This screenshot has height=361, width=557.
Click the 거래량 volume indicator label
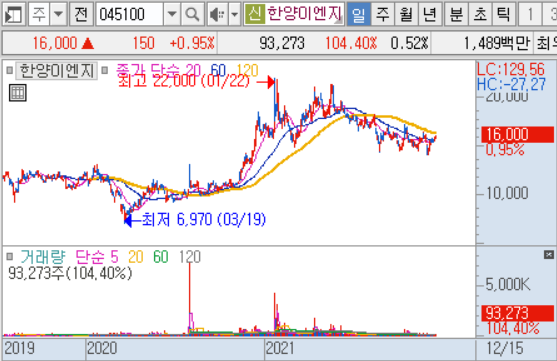(43, 257)
